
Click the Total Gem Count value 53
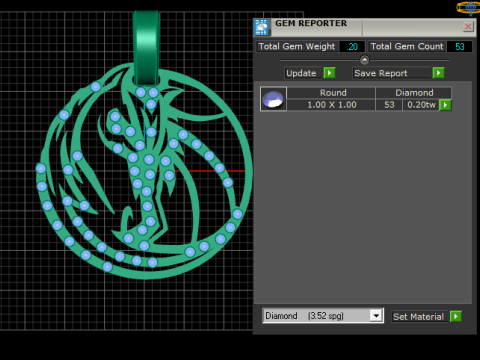[459, 47]
